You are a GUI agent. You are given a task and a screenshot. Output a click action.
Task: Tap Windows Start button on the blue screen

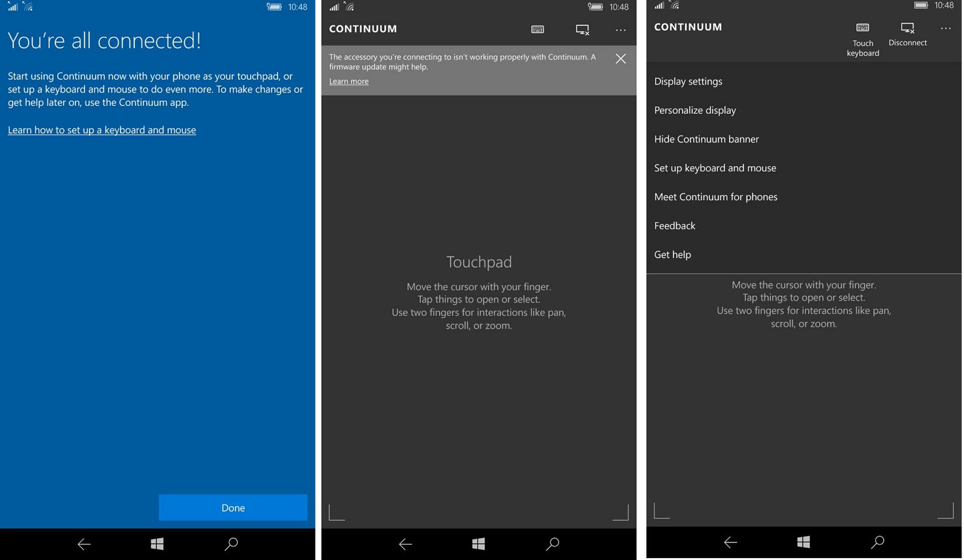[157, 544]
